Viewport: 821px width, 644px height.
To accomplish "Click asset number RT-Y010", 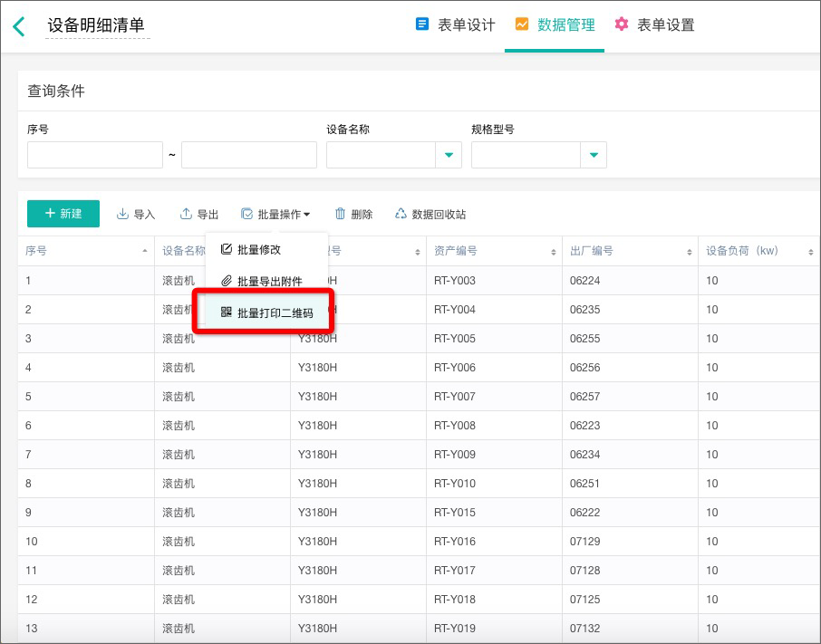I will coord(455,484).
